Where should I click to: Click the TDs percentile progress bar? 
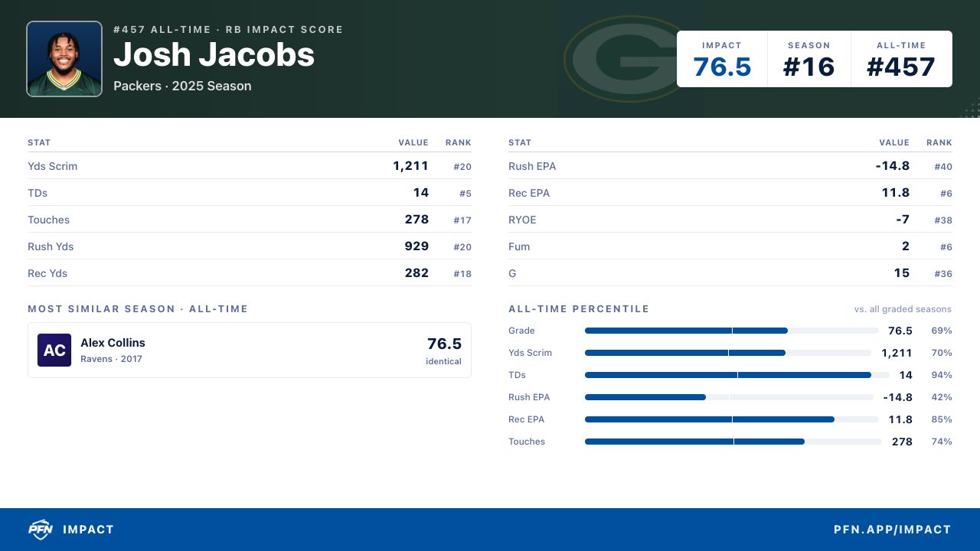tap(737, 375)
